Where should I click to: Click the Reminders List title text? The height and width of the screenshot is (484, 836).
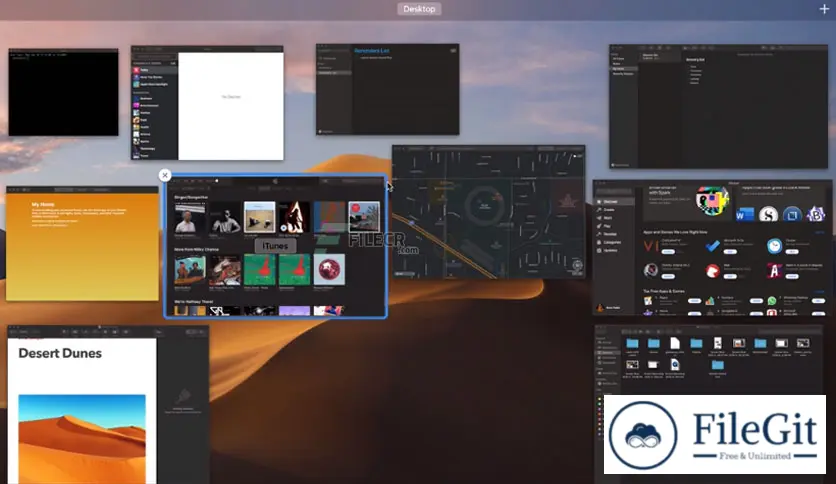click(x=372, y=51)
